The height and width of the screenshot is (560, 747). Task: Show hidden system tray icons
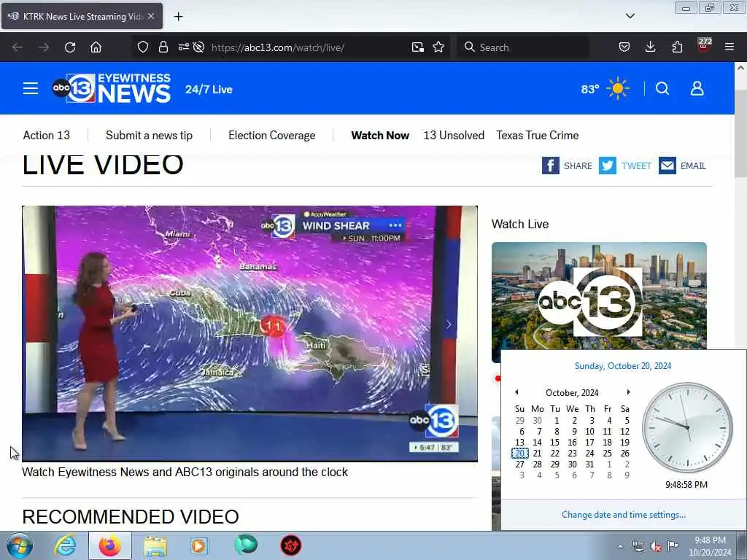click(x=620, y=547)
